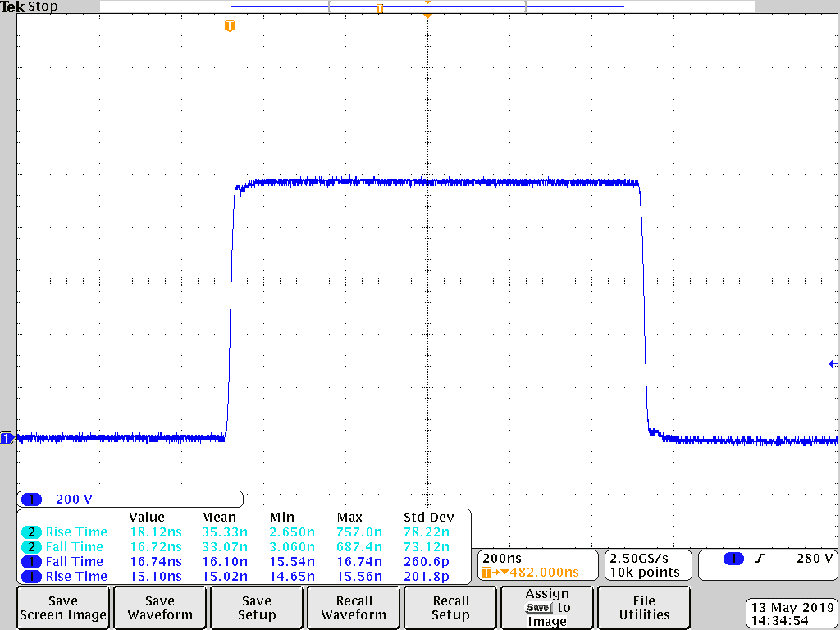840x630 pixels.
Task: Open the Recall Waveform menu
Action: point(354,608)
